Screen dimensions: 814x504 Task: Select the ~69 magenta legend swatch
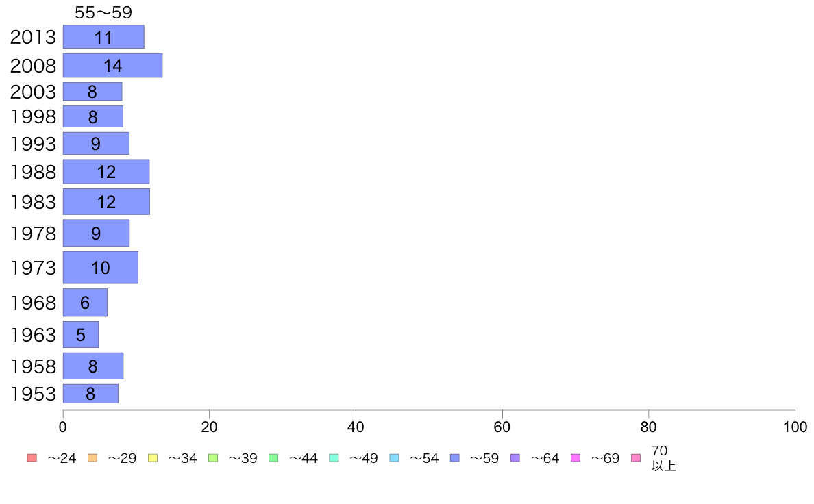[575, 458]
